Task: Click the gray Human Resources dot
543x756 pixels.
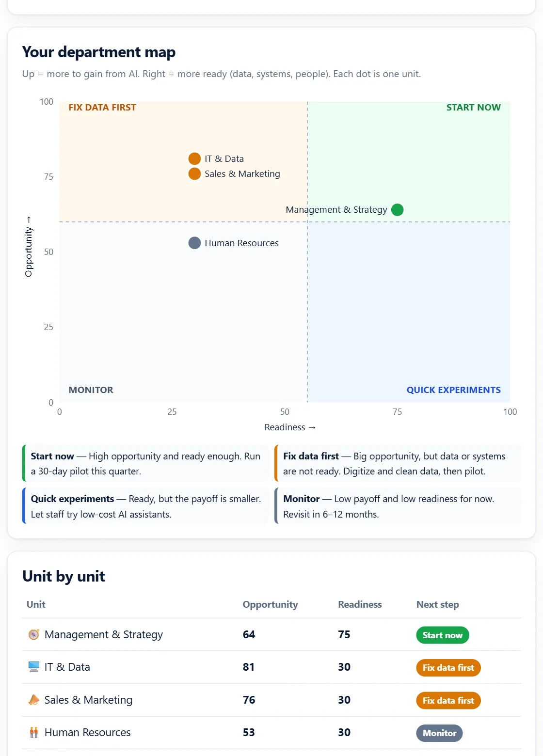Action: tap(194, 243)
